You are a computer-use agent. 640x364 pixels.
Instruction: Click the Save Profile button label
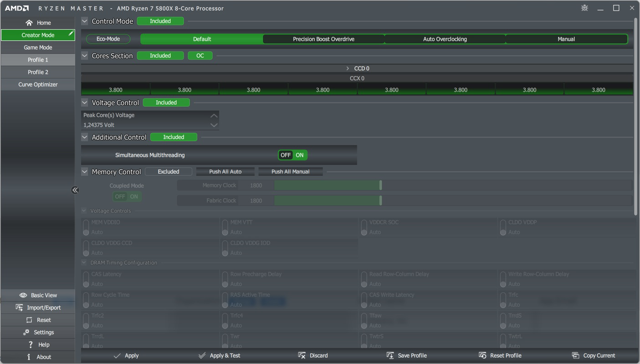(412, 355)
